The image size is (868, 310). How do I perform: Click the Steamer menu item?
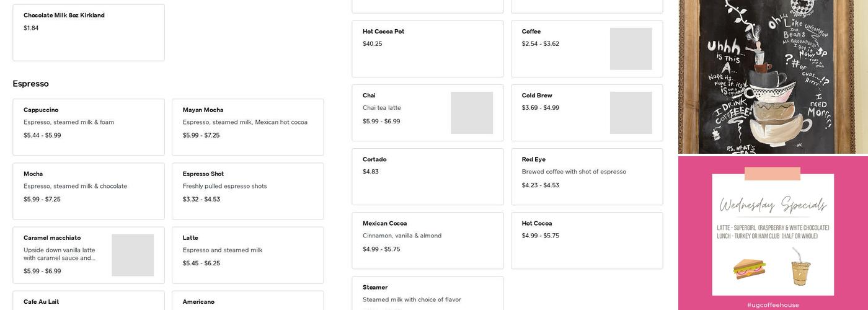coord(428,294)
